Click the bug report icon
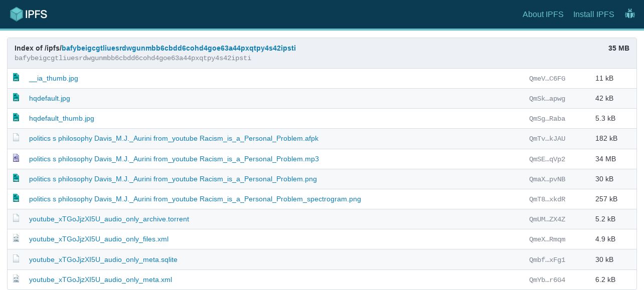Image resolution: width=644 pixels, height=290 pixels. coord(630,14)
